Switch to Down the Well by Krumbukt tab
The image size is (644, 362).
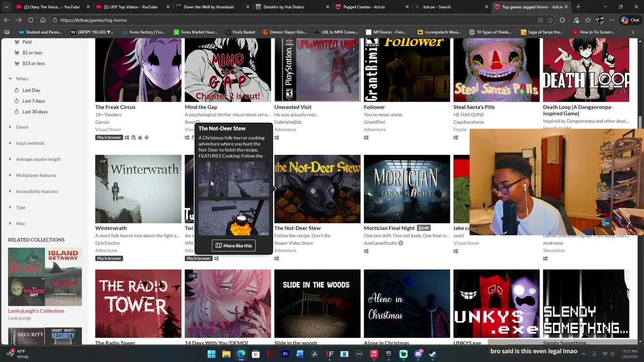(x=212, y=7)
